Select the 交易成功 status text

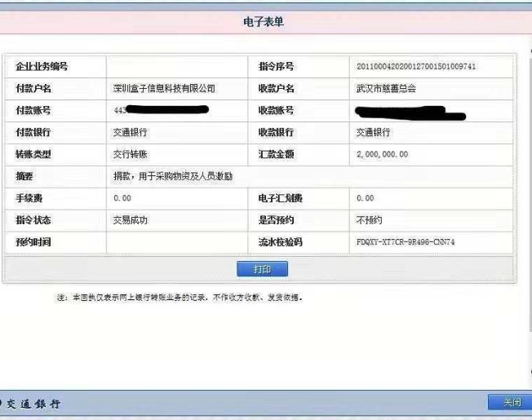pyautogui.click(x=131, y=220)
